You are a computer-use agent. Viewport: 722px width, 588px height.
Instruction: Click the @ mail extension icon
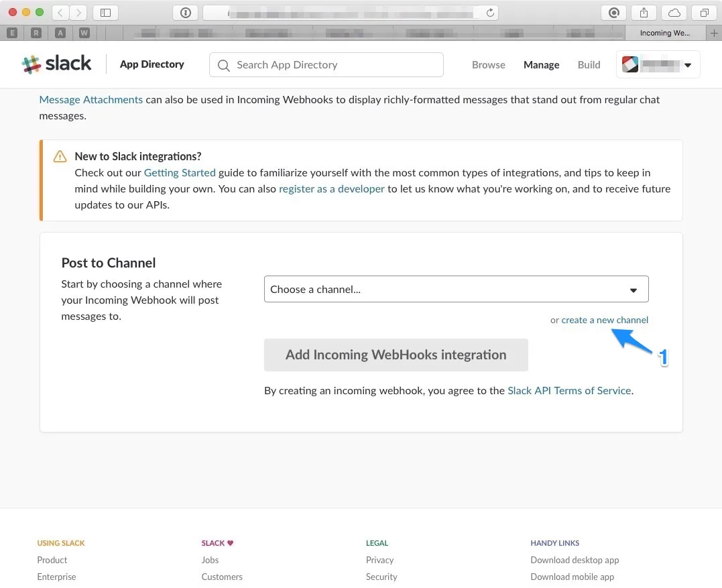coord(614,13)
